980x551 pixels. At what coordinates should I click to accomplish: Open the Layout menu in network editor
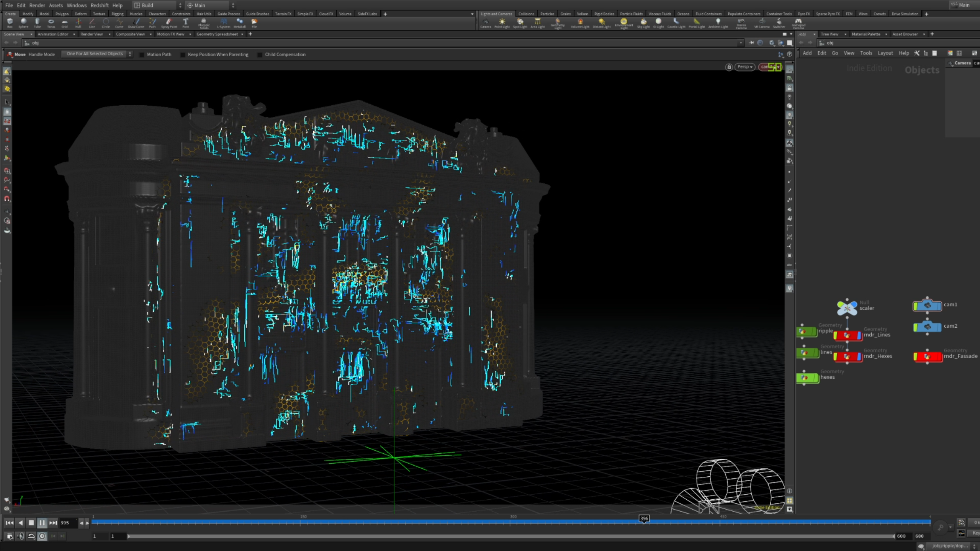pyautogui.click(x=885, y=53)
